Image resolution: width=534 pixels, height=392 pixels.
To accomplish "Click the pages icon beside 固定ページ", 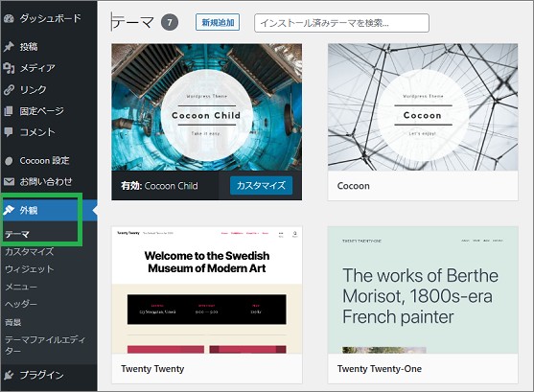I will pos(9,111).
